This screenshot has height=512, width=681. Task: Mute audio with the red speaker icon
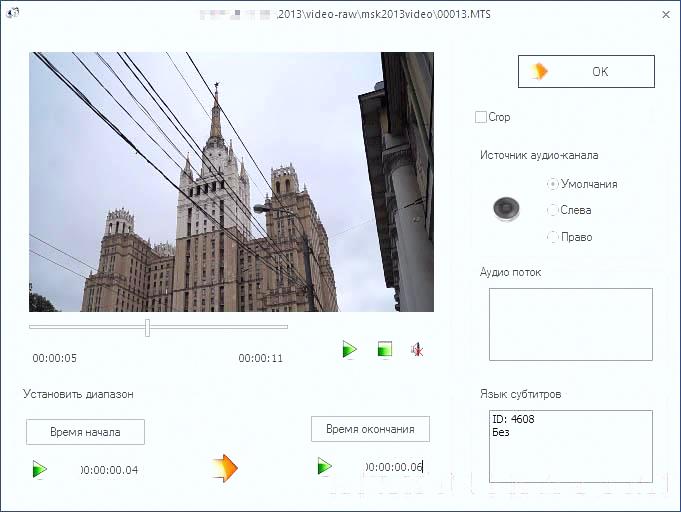coord(417,350)
